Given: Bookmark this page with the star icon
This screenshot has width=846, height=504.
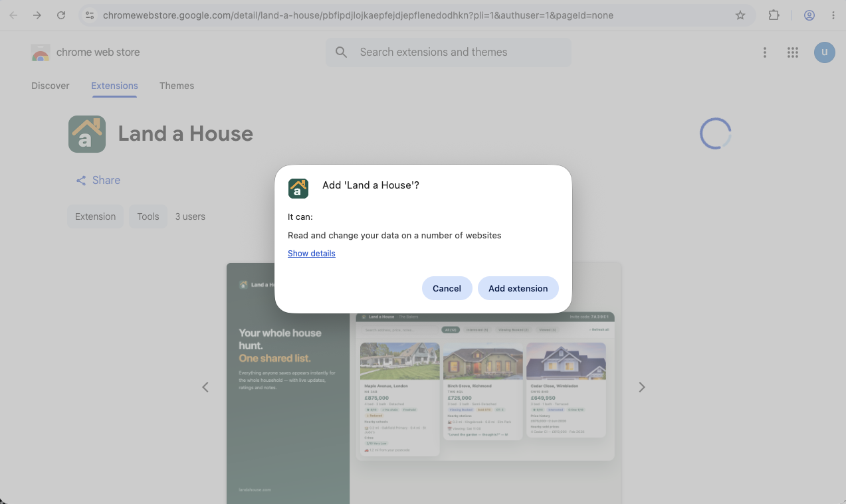Looking at the screenshot, I should tap(740, 15).
